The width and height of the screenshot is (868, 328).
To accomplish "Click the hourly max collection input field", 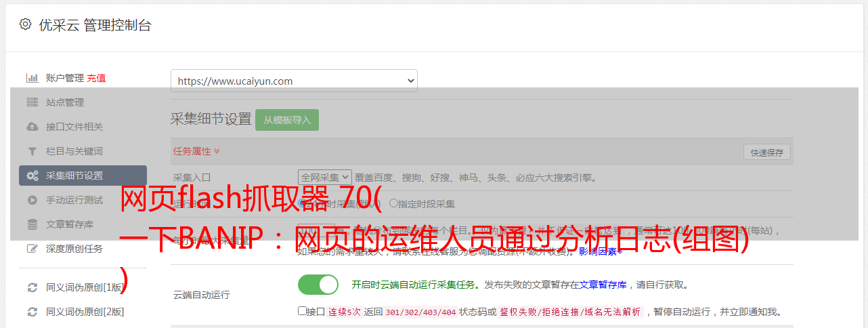I will [x=316, y=230].
